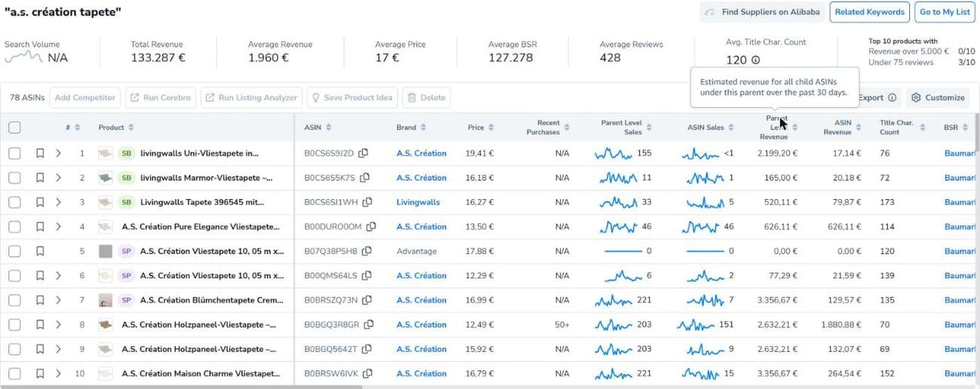Viewport: 980px width, 389px height.
Task: Click the Add Competitor button
Action: (x=85, y=97)
